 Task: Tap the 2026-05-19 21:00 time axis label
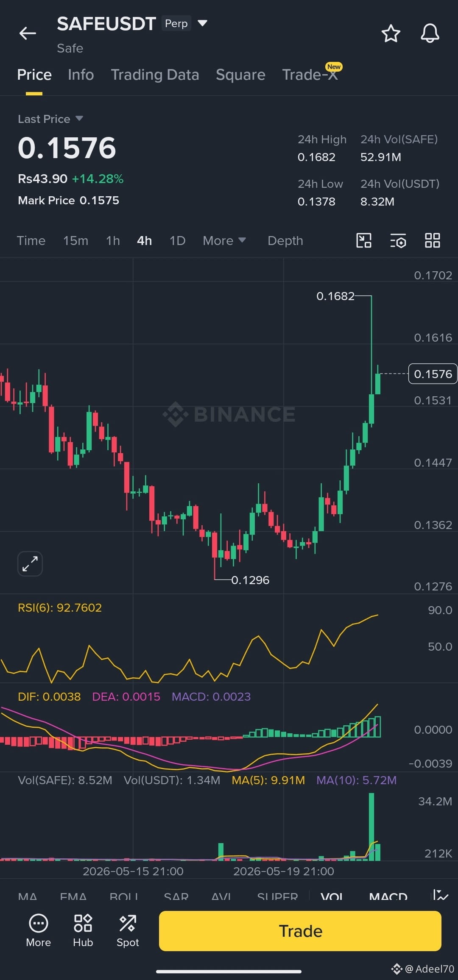[284, 871]
